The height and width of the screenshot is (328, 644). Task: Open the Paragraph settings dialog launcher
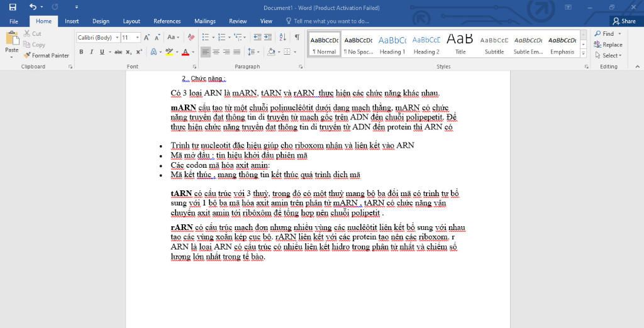pos(301,67)
